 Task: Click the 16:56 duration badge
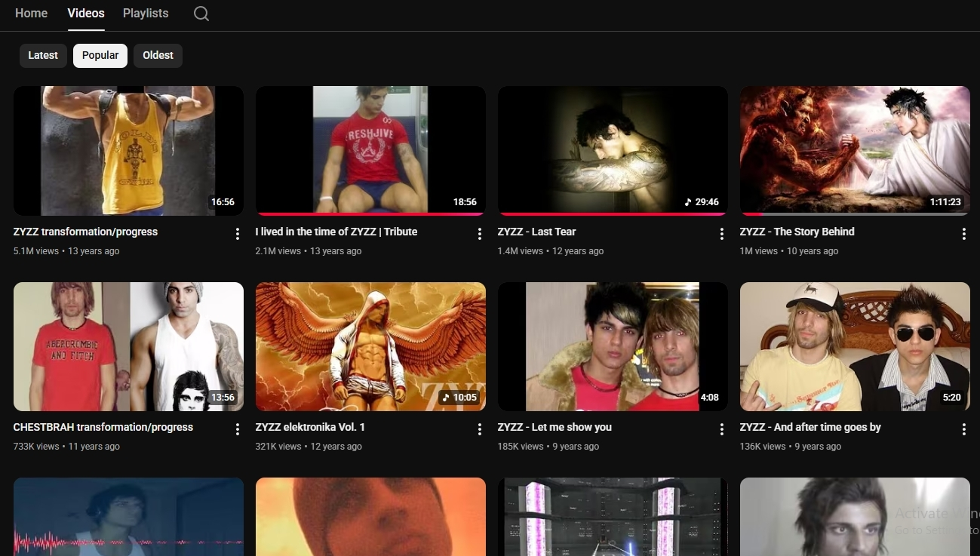pos(223,202)
